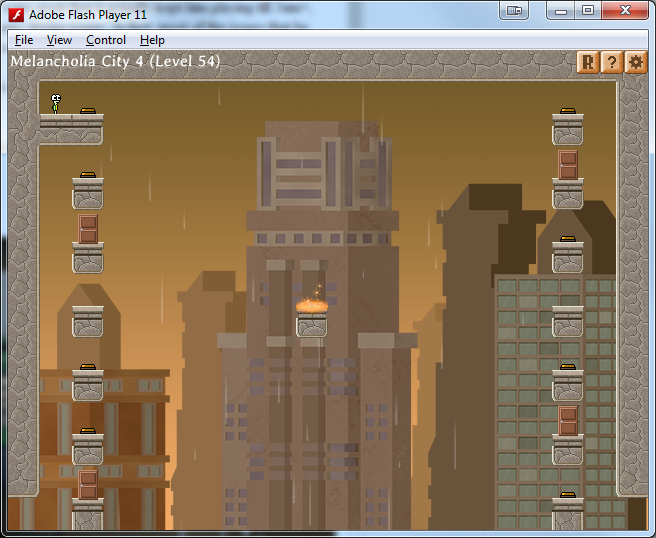The image size is (656, 538).
Task: Click the top brown door in right column
Action: tap(567, 164)
